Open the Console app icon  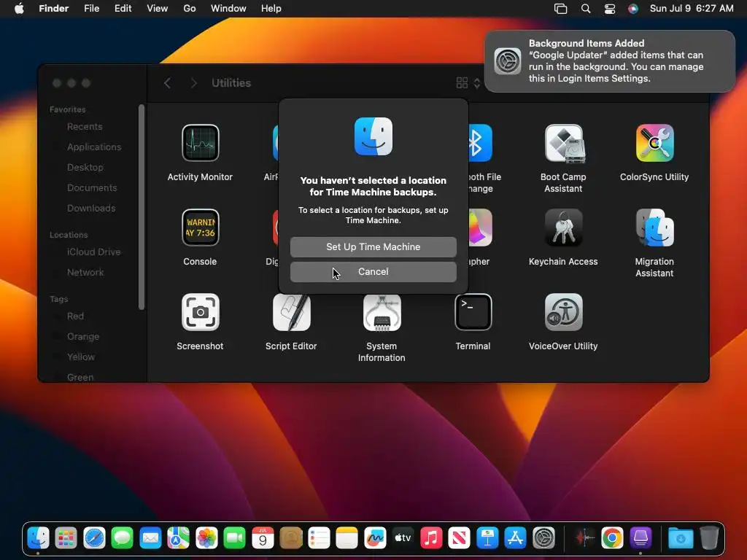coord(200,227)
